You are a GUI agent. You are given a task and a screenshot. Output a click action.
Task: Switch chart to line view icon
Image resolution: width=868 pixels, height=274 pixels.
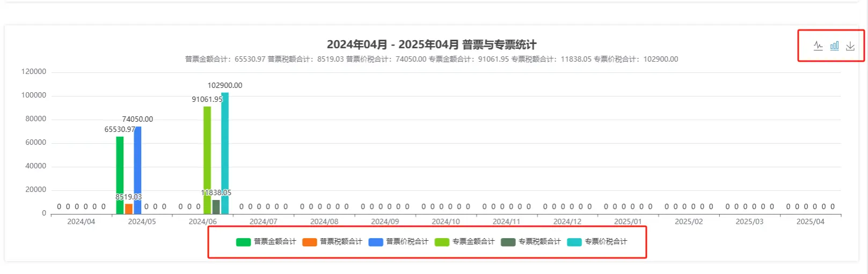tap(818, 46)
